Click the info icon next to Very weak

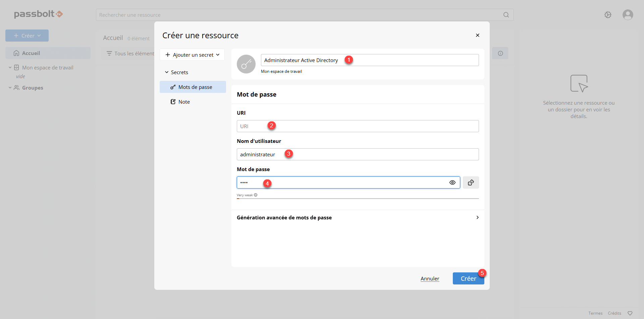[256, 195]
